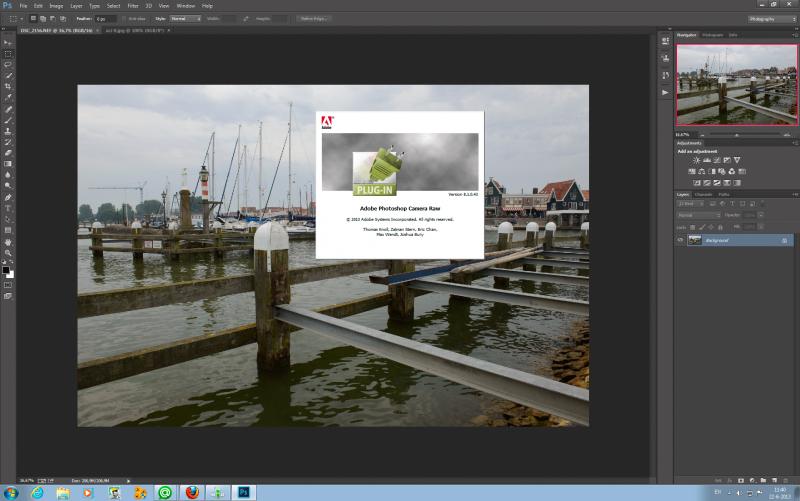Add a Threshold adjustment

[717, 183]
